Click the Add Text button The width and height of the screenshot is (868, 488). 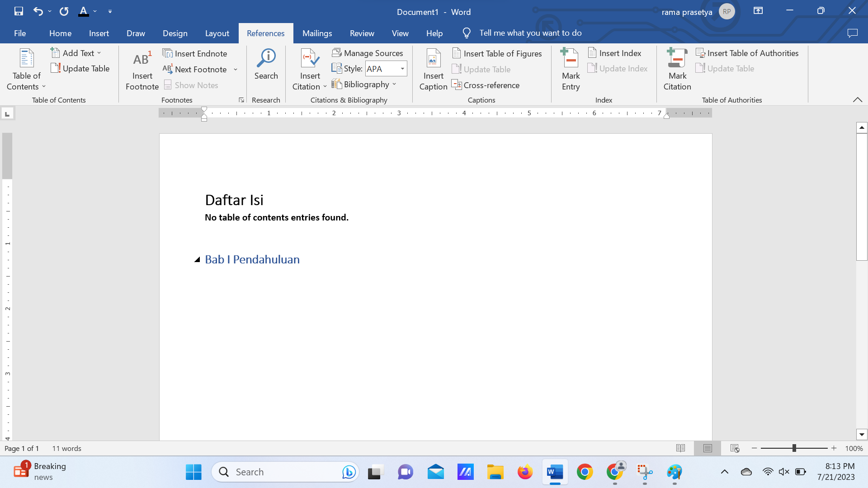(76, 53)
